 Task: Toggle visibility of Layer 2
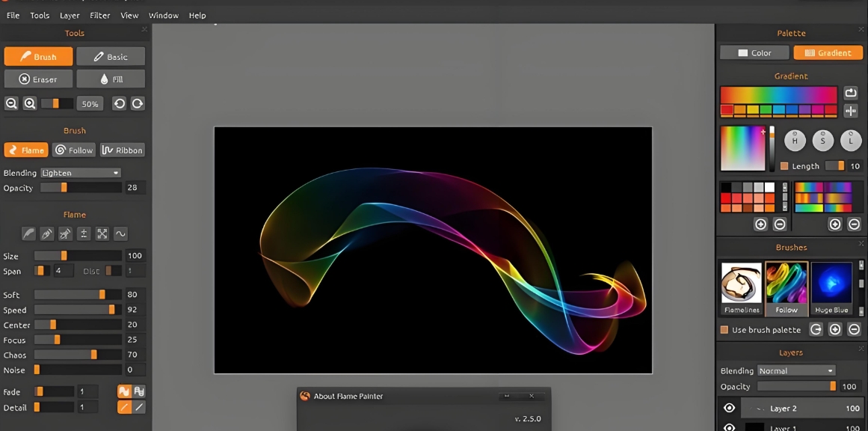pos(729,409)
